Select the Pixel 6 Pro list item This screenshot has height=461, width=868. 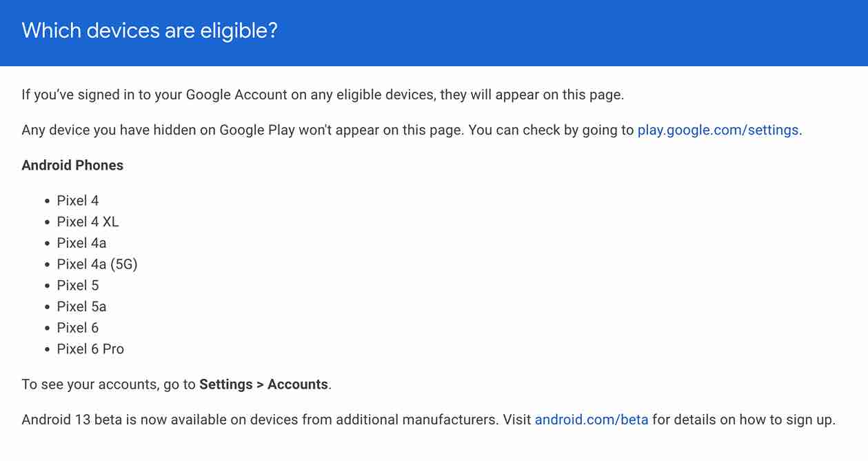click(91, 349)
